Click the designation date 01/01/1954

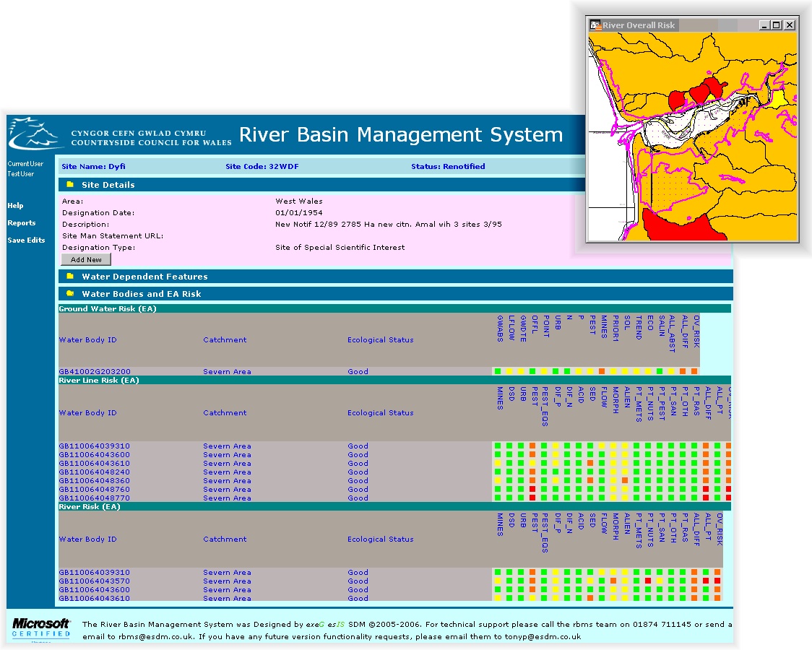point(299,213)
